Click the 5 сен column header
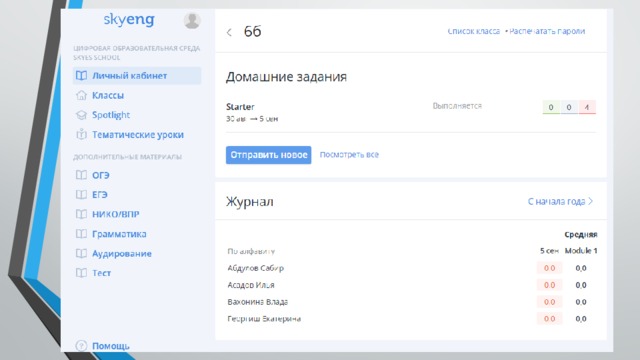Screen dimensions: 640x360 (x=549, y=251)
